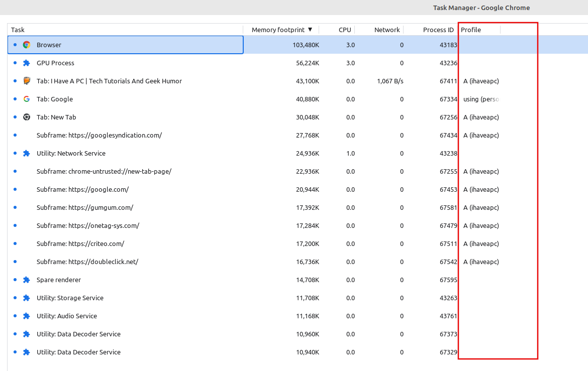This screenshot has width=588, height=371.
Task: Click puzzle icon of the 10,940K Data Decoder row
Action: click(x=27, y=352)
